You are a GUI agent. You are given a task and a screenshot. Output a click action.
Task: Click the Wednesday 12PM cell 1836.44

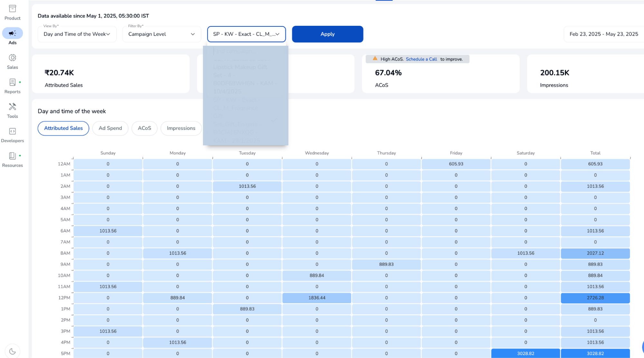click(317, 298)
